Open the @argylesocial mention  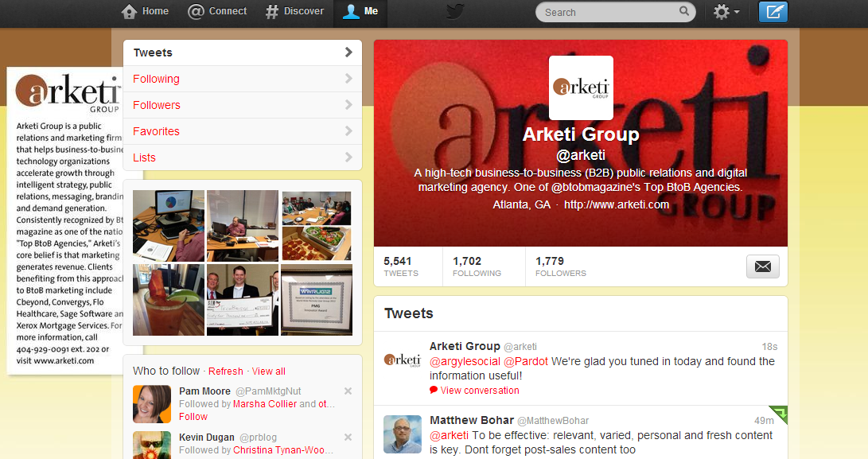click(465, 362)
